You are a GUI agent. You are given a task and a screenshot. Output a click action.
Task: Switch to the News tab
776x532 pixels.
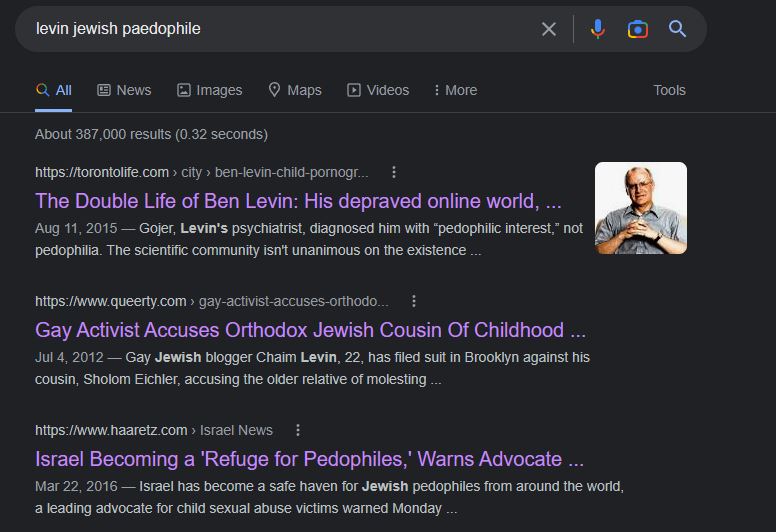(124, 90)
